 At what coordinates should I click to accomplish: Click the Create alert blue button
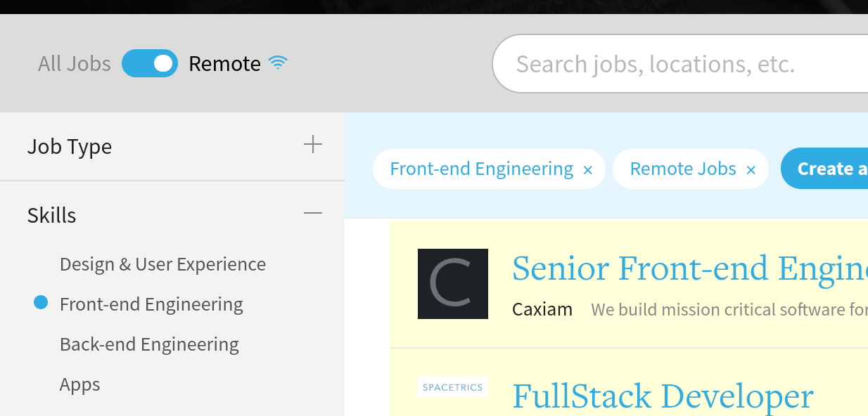(824, 169)
